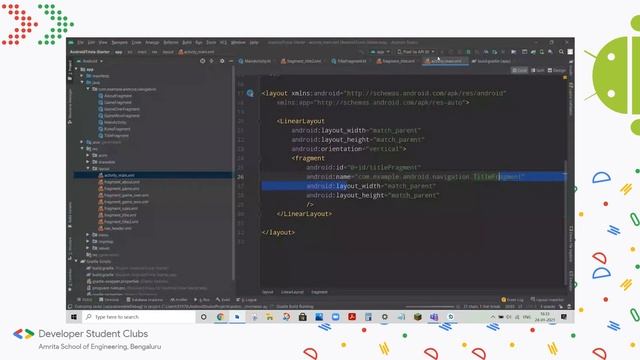The image size is (640, 360).
Task: Collapse the com.example.android.navigation package
Action: tap(88, 89)
